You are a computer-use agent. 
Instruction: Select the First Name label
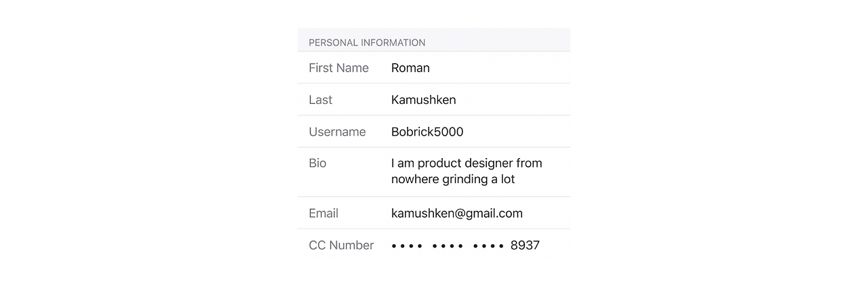point(338,68)
